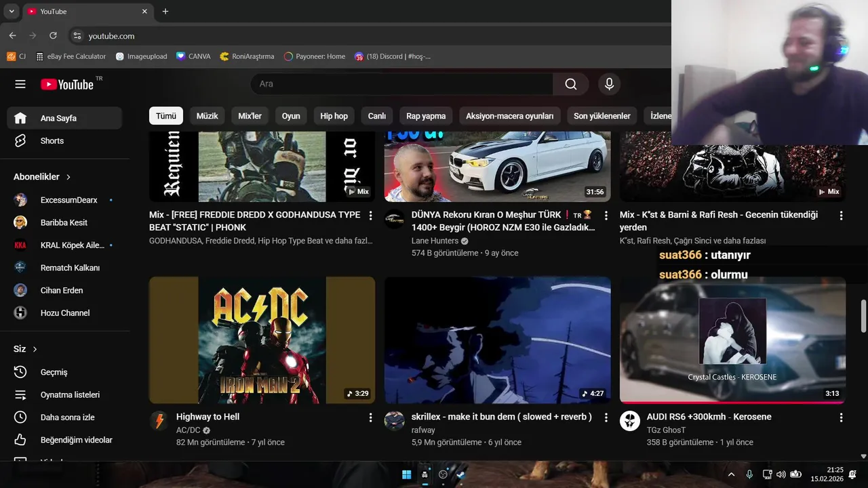
Task: Show hidden system tray icons
Action: 731,474
